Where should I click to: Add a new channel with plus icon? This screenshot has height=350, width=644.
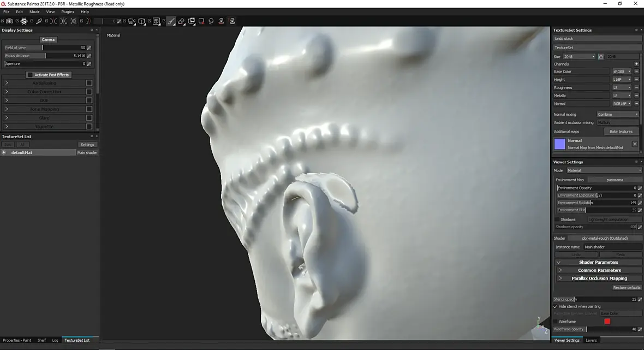[x=636, y=64]
